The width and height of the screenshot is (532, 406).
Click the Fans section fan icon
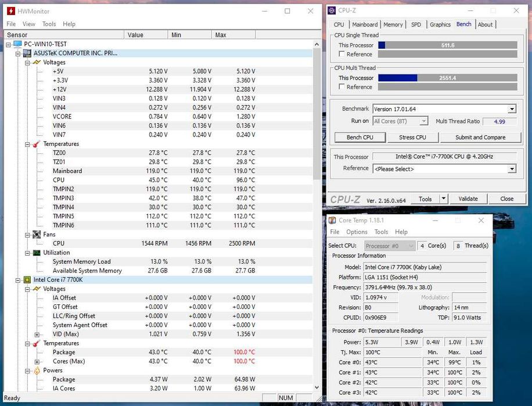click(37, 235)
